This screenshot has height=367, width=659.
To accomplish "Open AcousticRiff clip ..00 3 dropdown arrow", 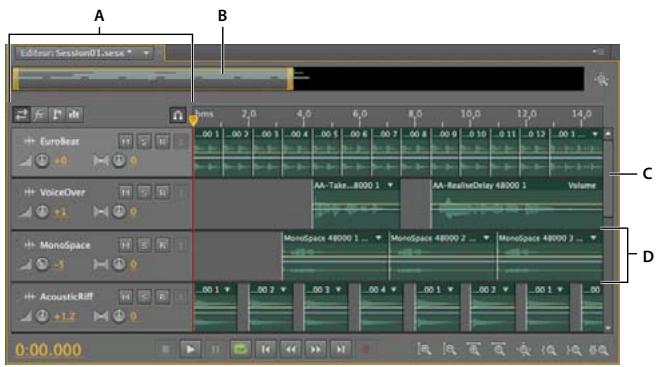I will 338,290.
